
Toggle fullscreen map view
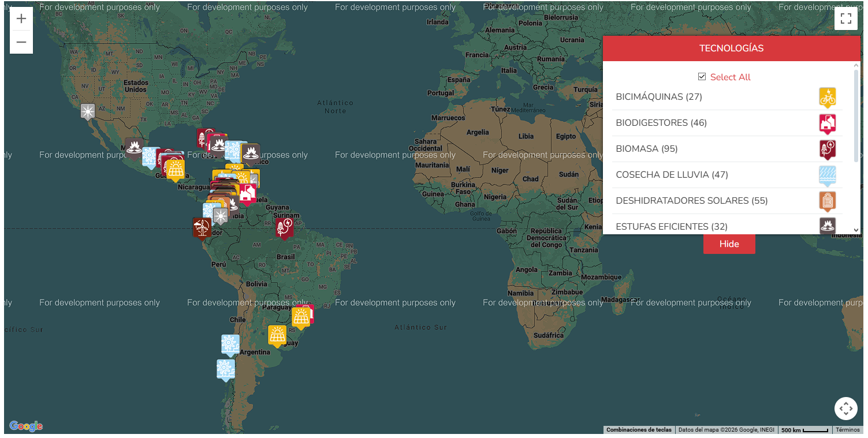(845, 18)
